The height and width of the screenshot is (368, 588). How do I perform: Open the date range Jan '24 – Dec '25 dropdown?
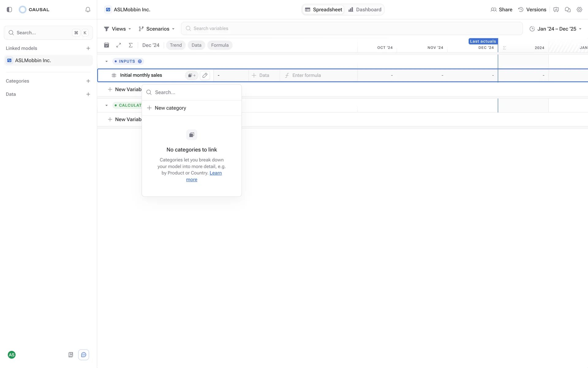tap(555, 29)
